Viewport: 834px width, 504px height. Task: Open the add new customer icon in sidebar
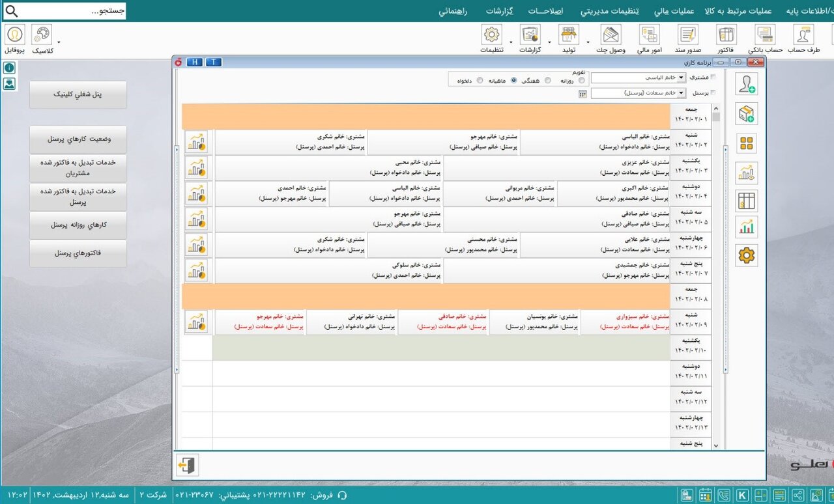pos(746,83)
